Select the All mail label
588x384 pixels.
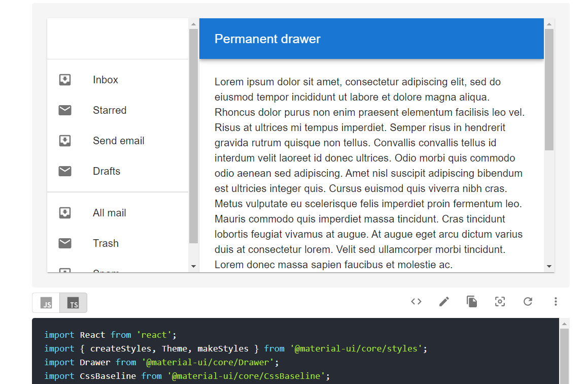(x=110, y=213)
